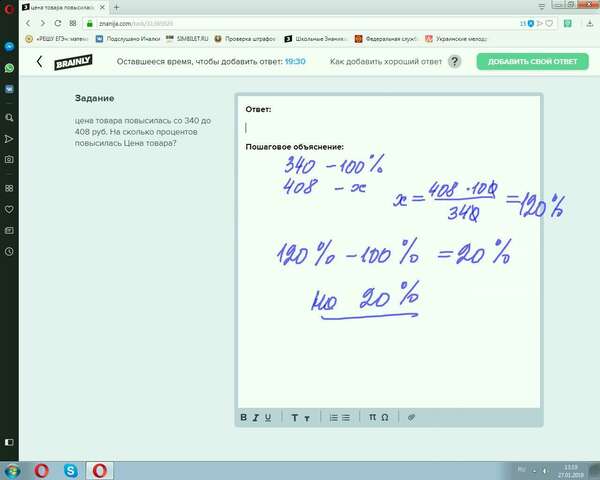Open the pi equation editor
The image size is (600, 480).
[372, 417]
